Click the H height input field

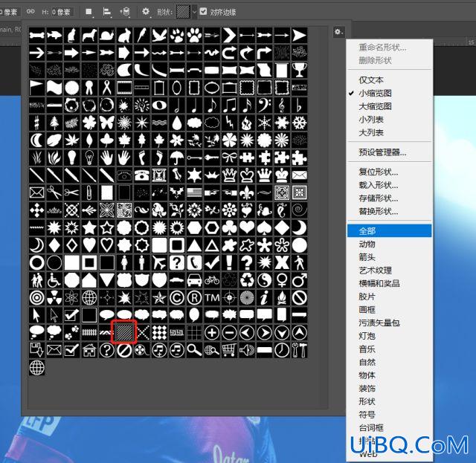click(x=62, y=12)
